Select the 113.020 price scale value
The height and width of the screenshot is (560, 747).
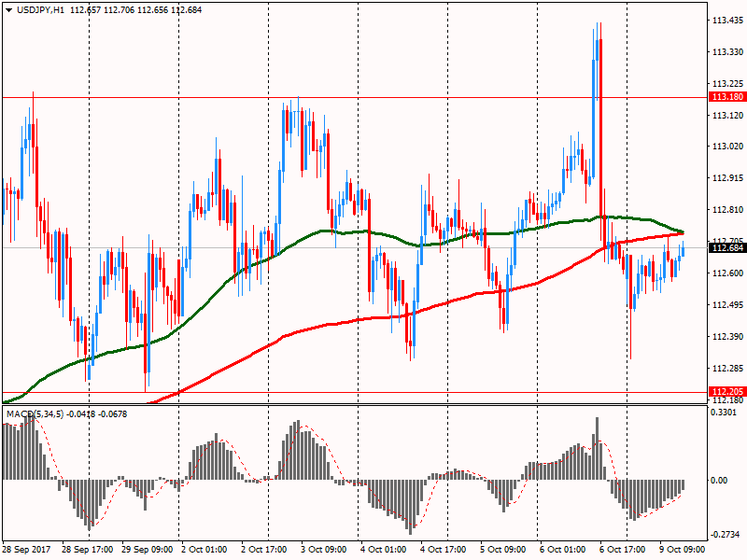[x=728, y=147]
